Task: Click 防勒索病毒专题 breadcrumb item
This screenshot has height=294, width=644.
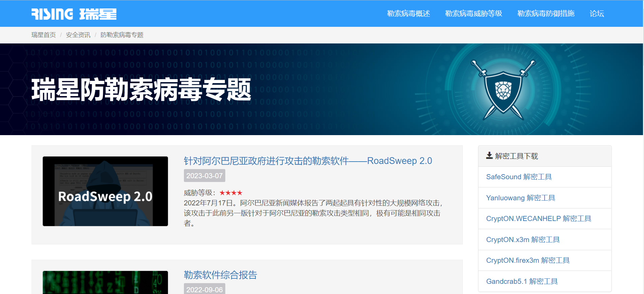Action: pyautogui.click(x=122, y=35)
